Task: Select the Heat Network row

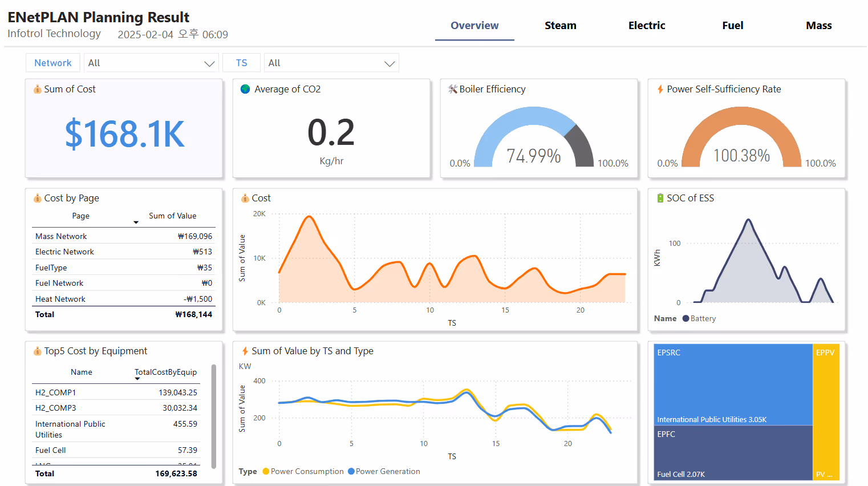Action: (124, 299)
